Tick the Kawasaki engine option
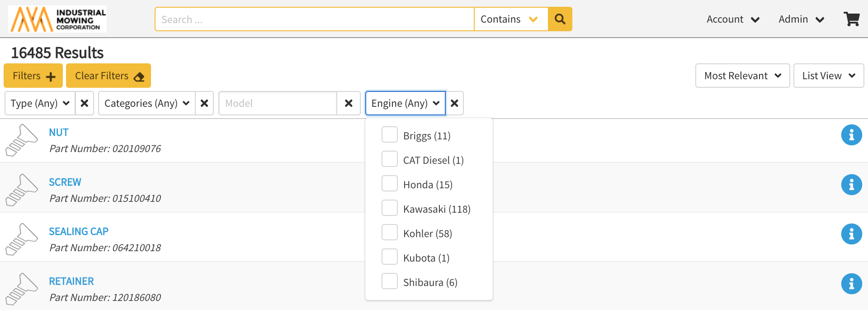This screenshot has height=310, width=868. pyautogui.click(x=389, y=208)
